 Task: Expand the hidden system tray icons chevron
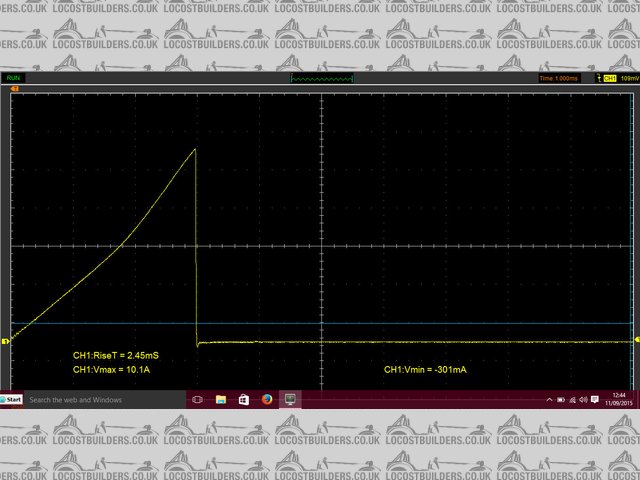tap(549, 400)
